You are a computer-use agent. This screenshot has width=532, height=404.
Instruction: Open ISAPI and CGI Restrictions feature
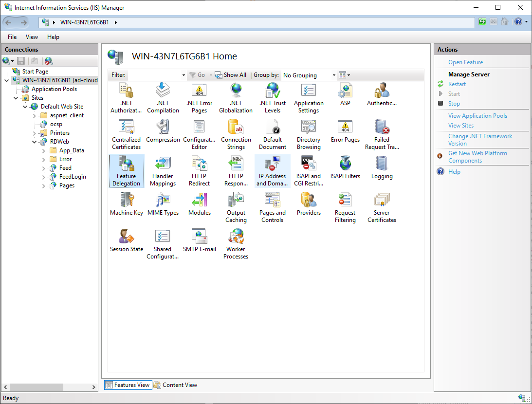pyautogui.click(x=309, y=171)
